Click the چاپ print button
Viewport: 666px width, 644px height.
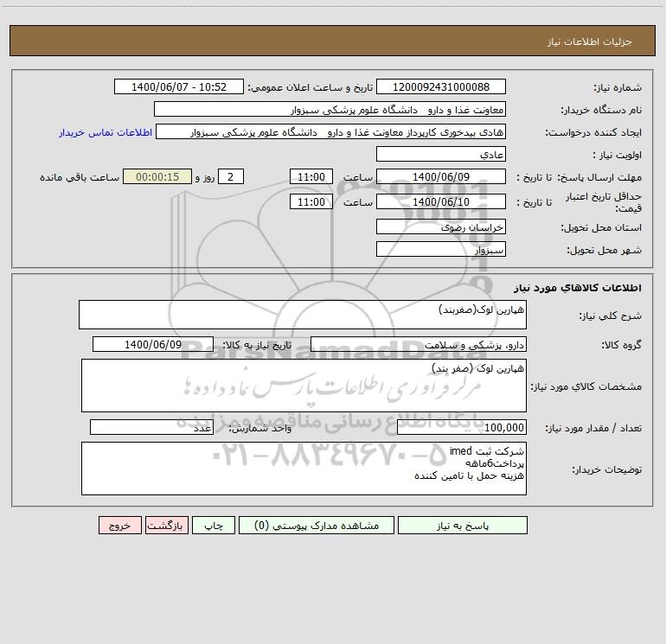pos(214,525)
